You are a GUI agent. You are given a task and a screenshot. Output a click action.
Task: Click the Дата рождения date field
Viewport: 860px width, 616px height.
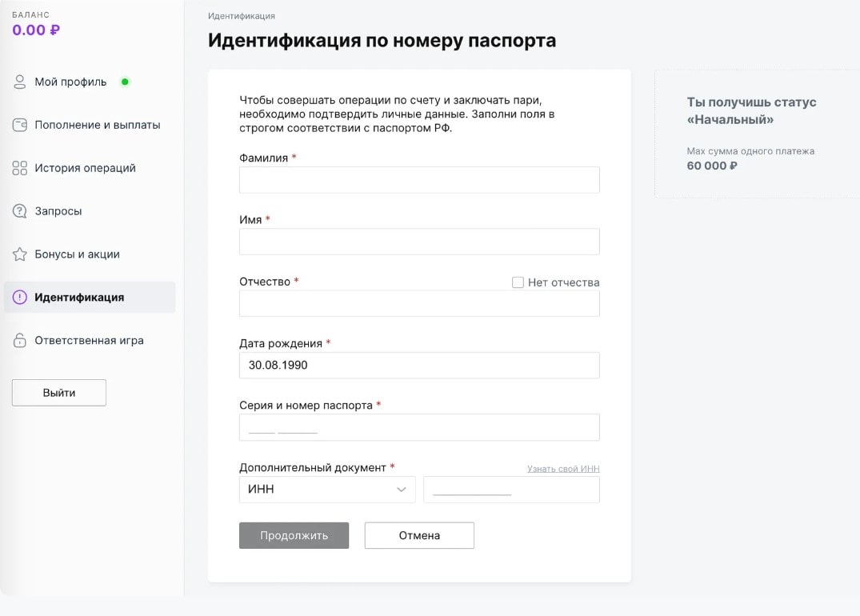click(419, 365)
